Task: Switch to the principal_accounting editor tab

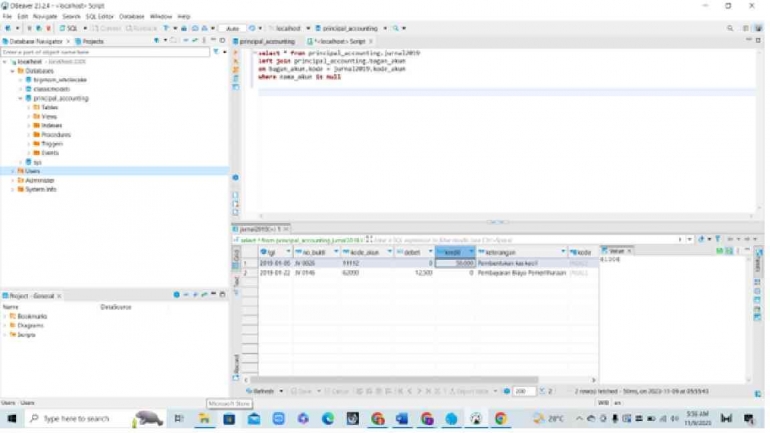Action: pyautogui.click(x=264, y=41)
